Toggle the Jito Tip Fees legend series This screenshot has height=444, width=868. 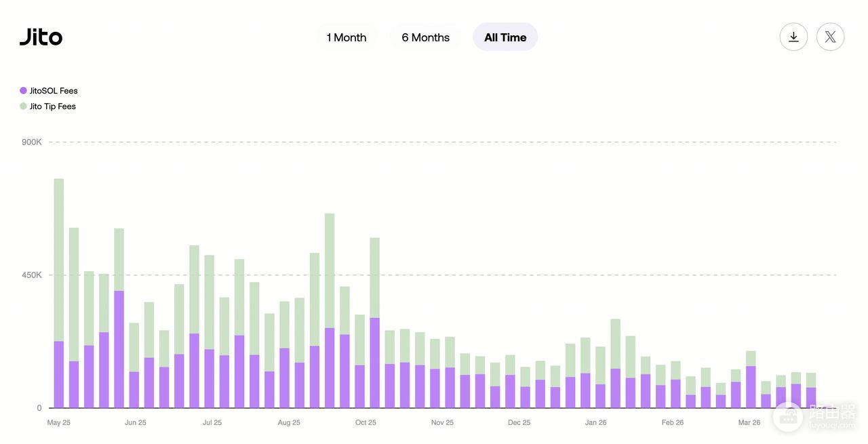pos(48,106)
